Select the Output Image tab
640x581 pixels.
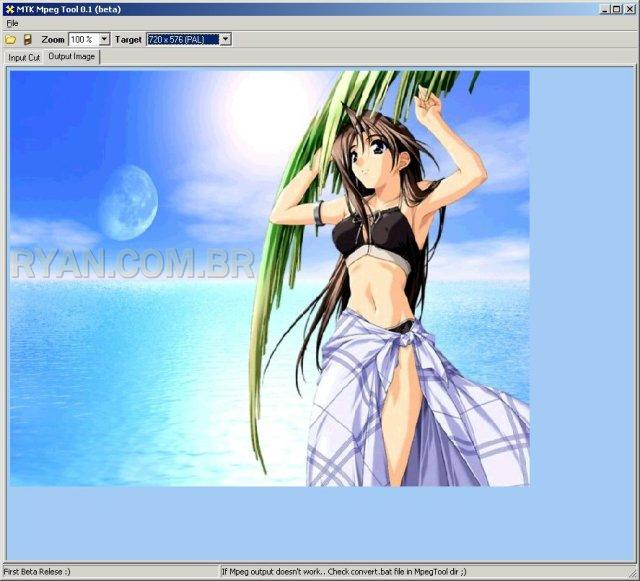(72, 57)
